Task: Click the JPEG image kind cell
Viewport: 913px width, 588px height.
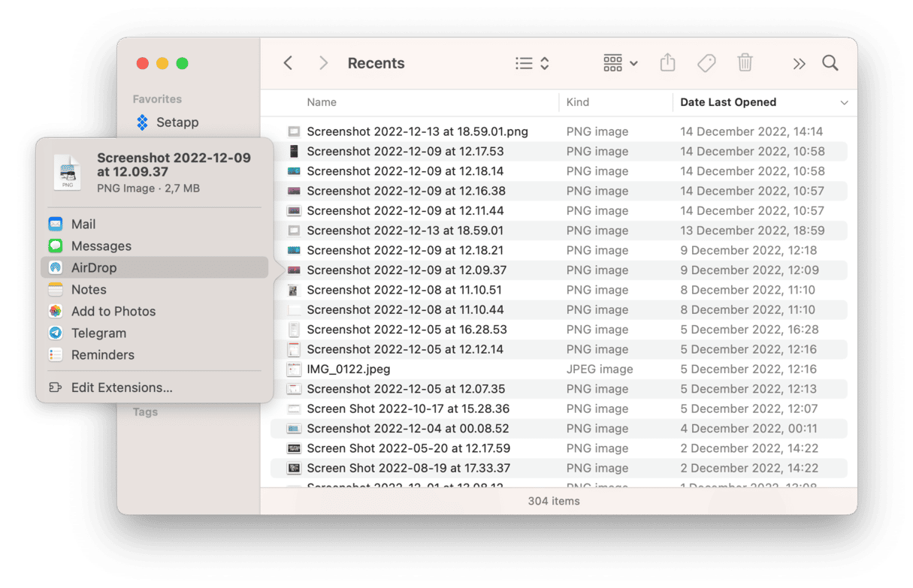Action: pos(600,369)
